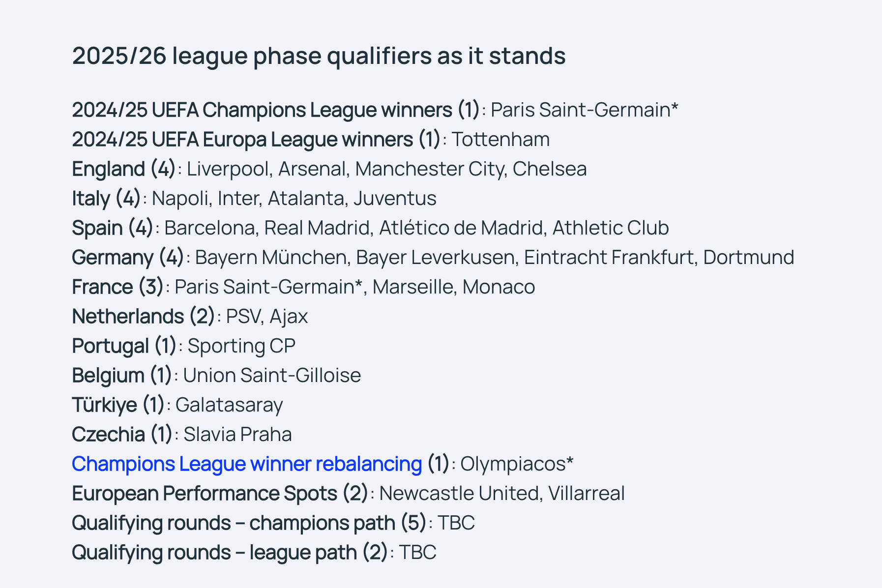Click the 2024/25 UEFA Champions League winners label
This screenshot has height=588, width=882.
276,110
